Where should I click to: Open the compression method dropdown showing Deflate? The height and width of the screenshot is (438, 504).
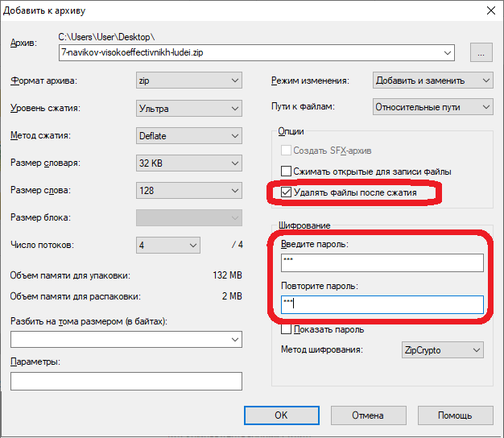[189, 136]
